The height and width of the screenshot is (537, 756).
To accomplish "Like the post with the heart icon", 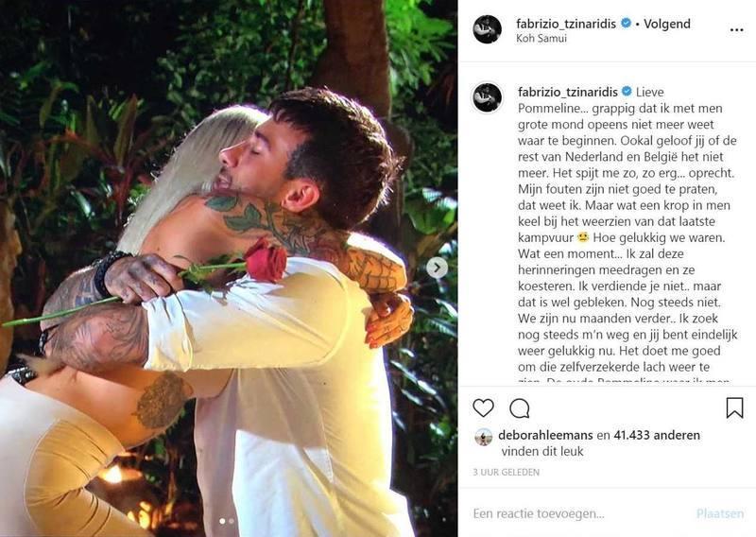I will 483,408.
